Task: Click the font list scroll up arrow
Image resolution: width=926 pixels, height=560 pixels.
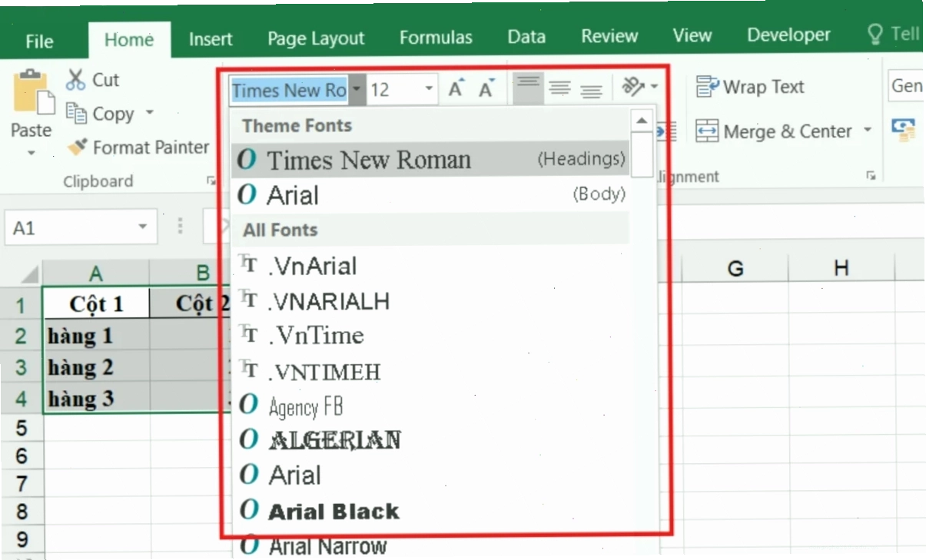Action: point(642,121)
